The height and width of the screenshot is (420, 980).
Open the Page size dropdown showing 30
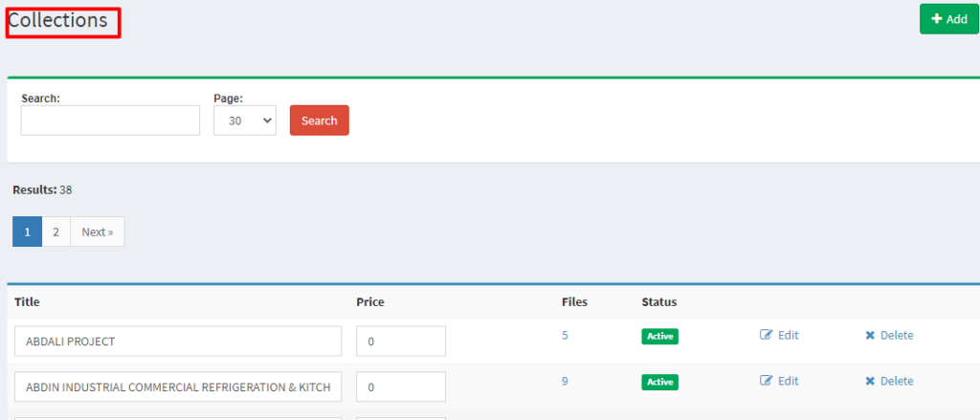245,121
